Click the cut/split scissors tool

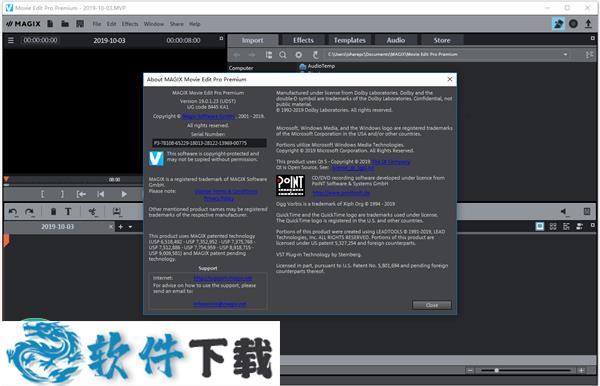[x=92, y=212]
